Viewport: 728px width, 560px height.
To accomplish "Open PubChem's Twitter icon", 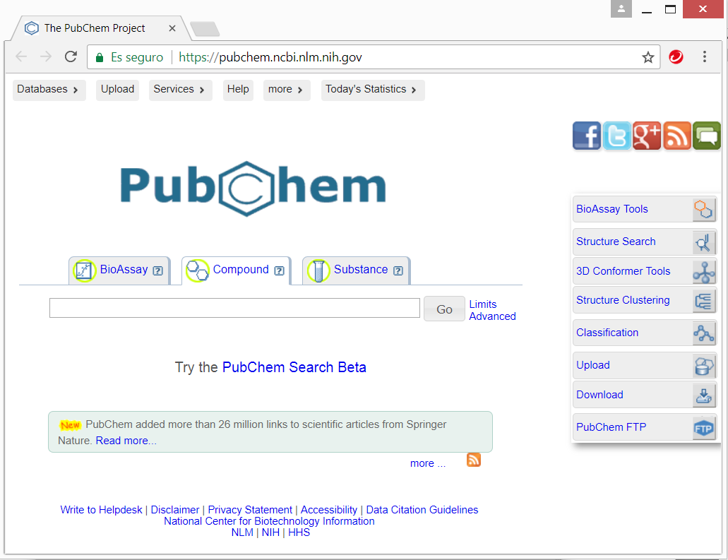I will [x=616, y=136].
